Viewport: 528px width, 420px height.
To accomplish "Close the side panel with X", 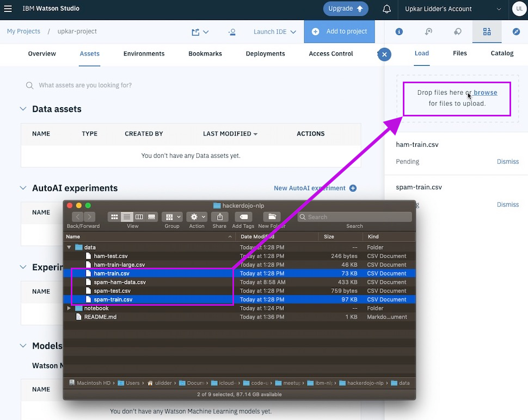I will coord(384,54).
